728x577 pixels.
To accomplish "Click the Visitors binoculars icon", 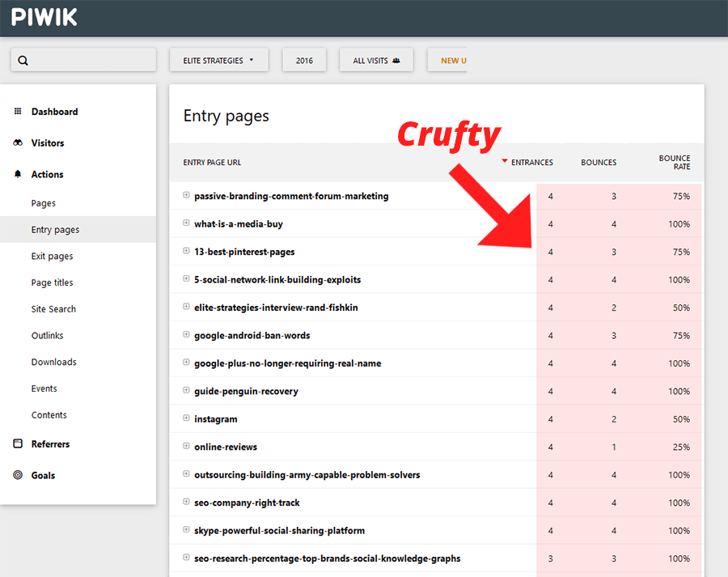I will coord(18,143).
